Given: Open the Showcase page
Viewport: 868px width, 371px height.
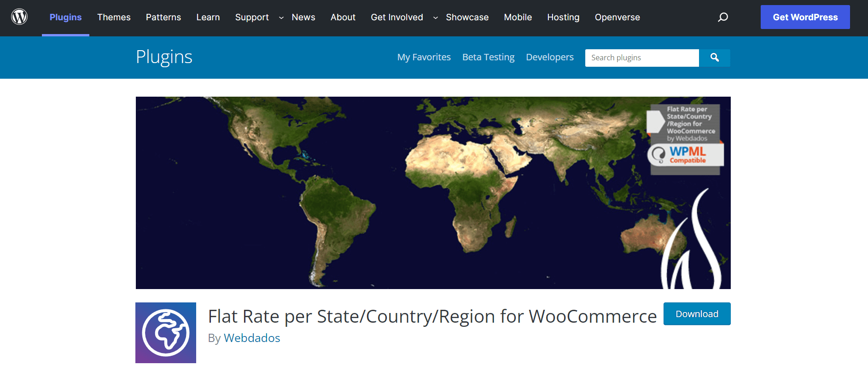Looking at the screenshot, I should click(467, 17).
